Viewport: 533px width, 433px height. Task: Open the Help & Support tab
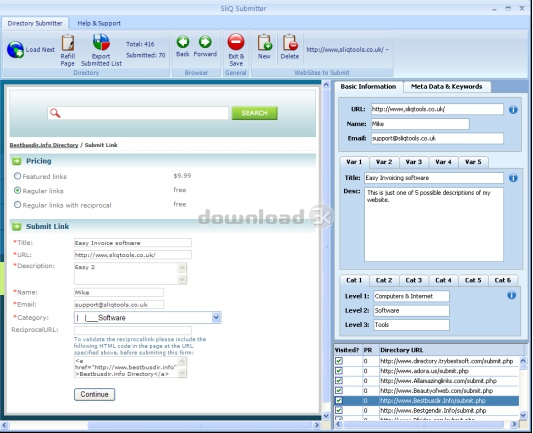[x=99, y=23]
